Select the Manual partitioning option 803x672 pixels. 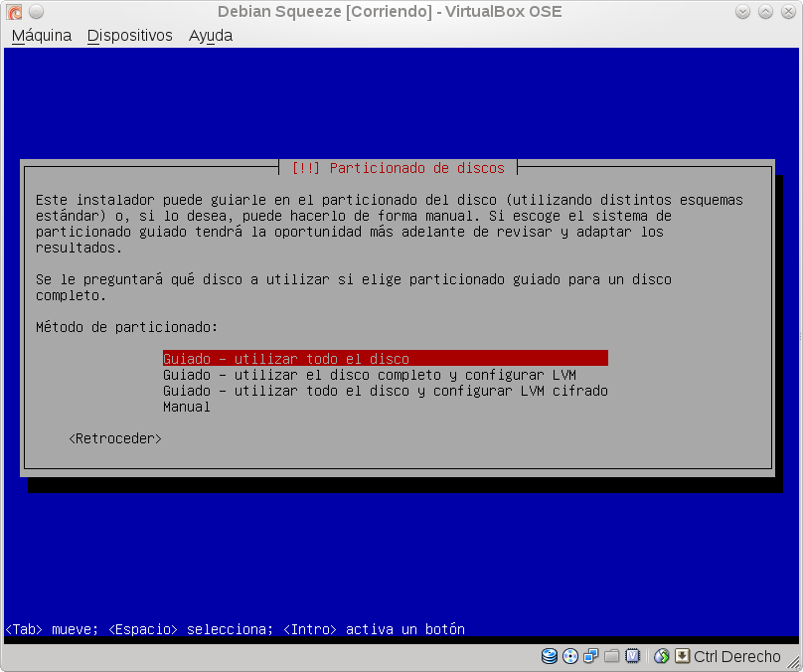point(187,407)
